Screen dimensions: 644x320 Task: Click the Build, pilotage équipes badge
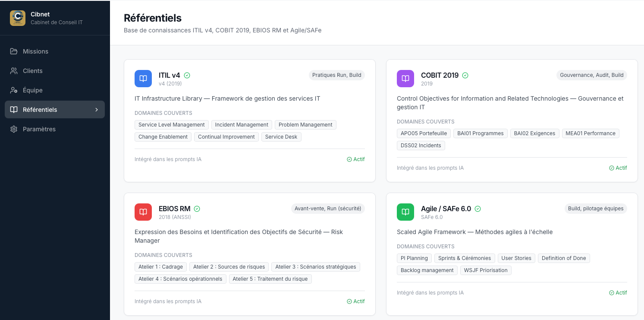(596, 209)
